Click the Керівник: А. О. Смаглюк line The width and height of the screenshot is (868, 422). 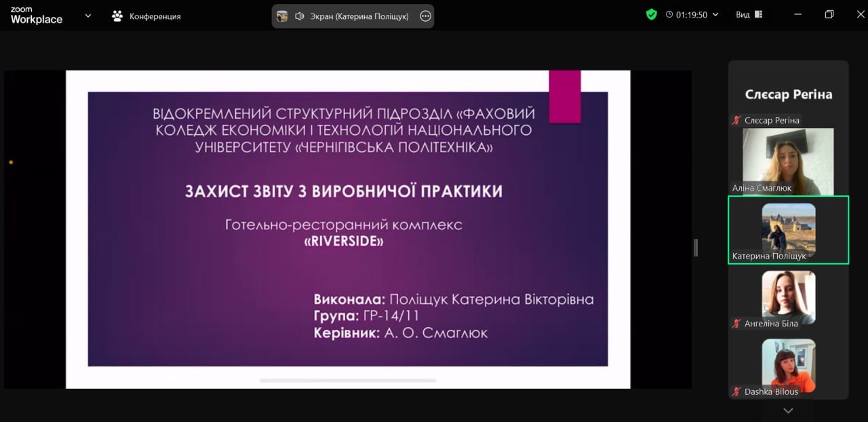401,333
